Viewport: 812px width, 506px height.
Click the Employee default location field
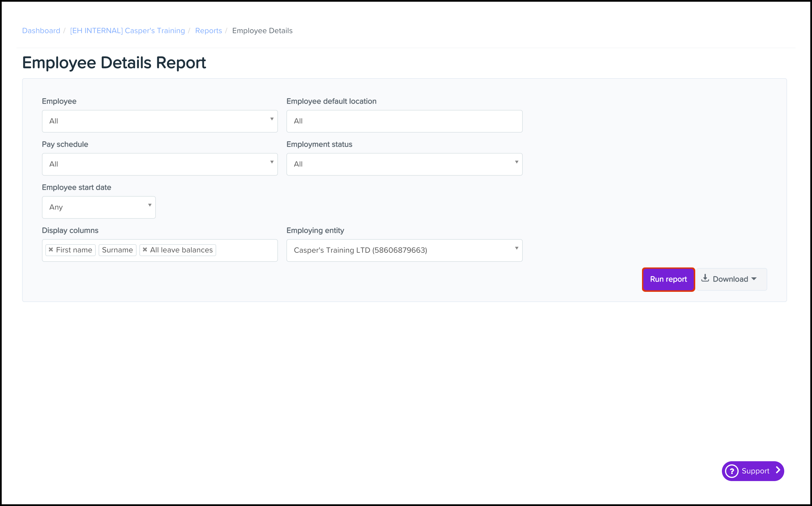(404, 121)
